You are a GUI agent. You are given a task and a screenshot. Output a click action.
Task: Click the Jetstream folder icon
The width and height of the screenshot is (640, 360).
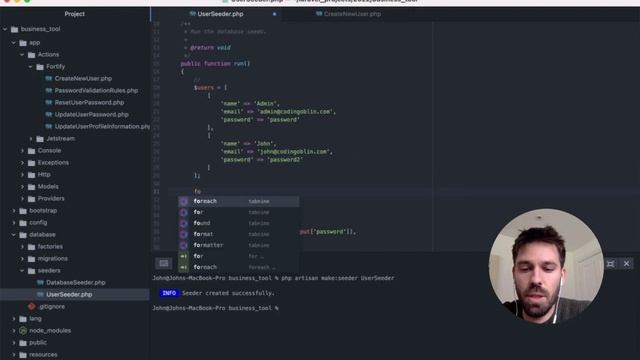40,139
